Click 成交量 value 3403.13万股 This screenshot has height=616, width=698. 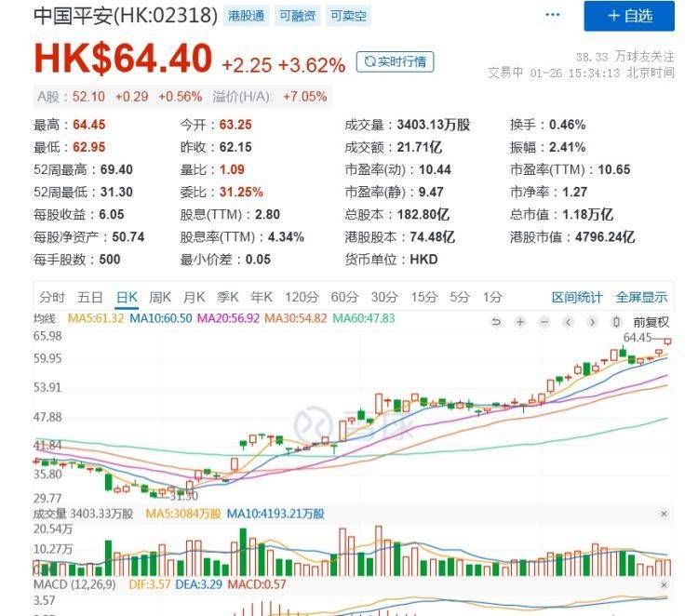tap(434, 125)
